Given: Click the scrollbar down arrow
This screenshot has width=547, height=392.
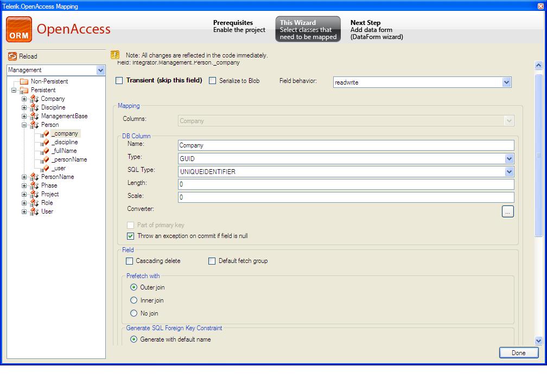Looking at the screenshot, I should (539, 340).
